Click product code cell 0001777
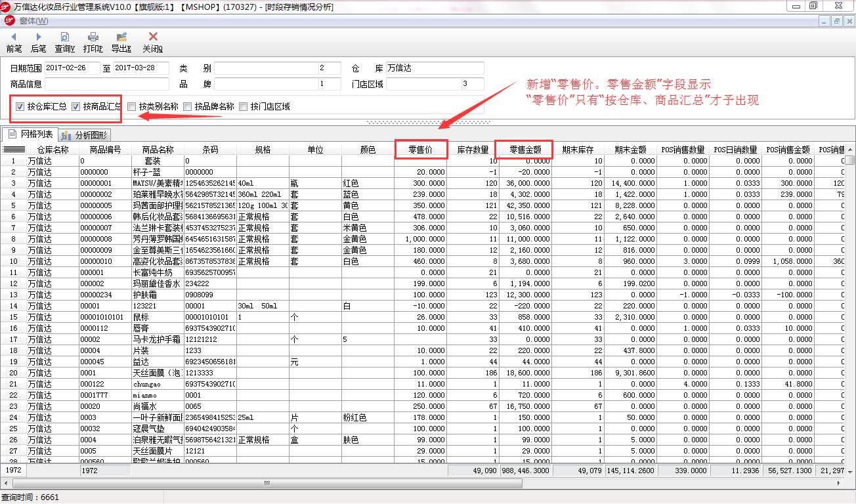This screenshot has height=504, width=856. 105,395
